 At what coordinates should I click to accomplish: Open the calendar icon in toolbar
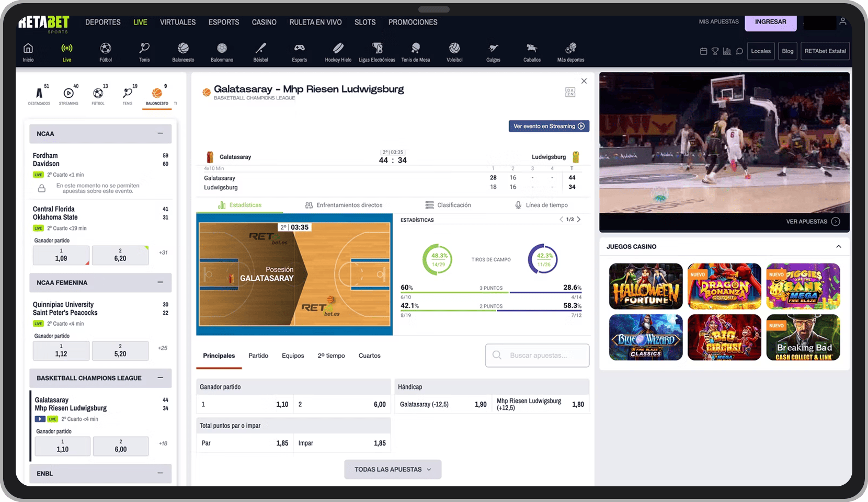703,51
